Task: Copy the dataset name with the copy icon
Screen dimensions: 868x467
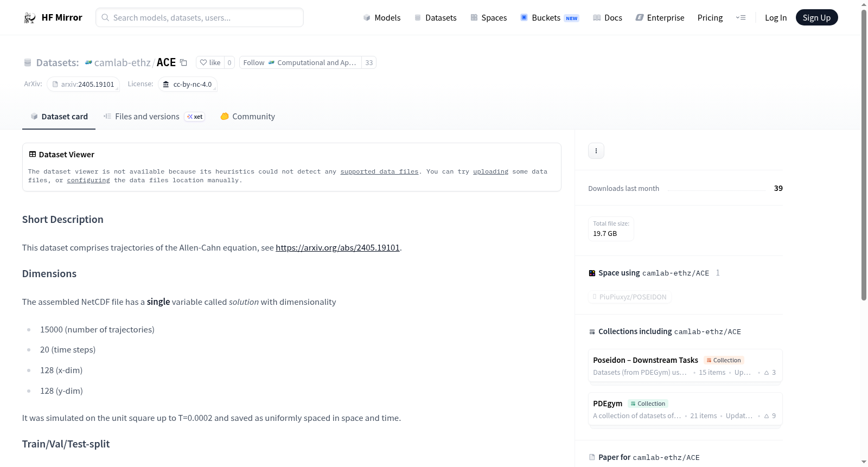Action: [184, 63]
